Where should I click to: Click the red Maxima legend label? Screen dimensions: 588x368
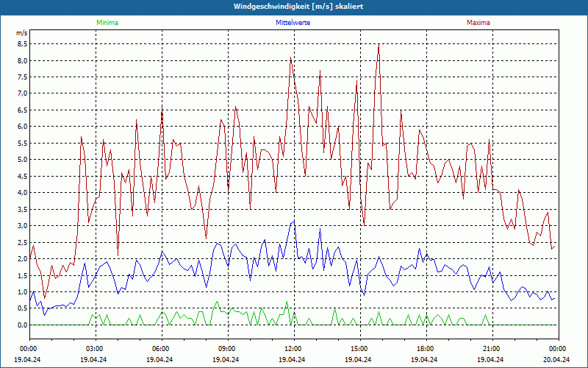click(x=478, y=23)
